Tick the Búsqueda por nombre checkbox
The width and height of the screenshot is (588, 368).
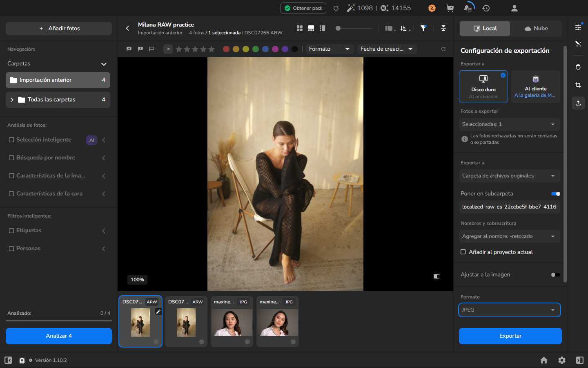[x=11, y=158]
